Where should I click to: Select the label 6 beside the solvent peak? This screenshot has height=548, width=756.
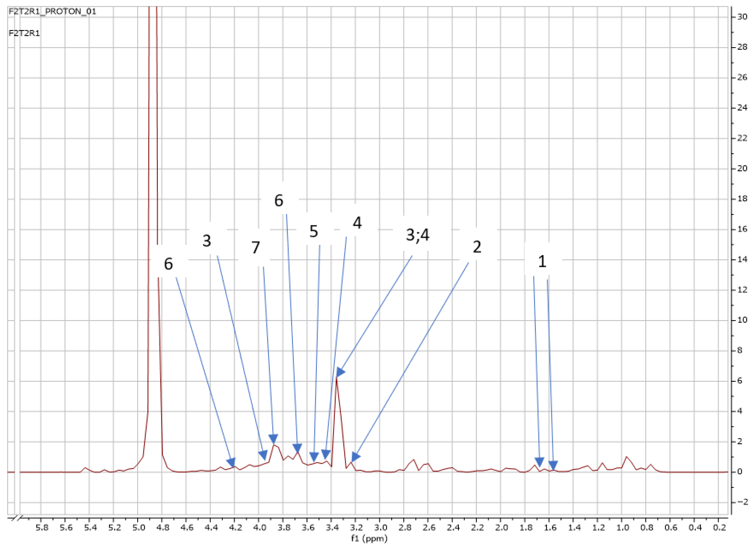tap(168, 264)
